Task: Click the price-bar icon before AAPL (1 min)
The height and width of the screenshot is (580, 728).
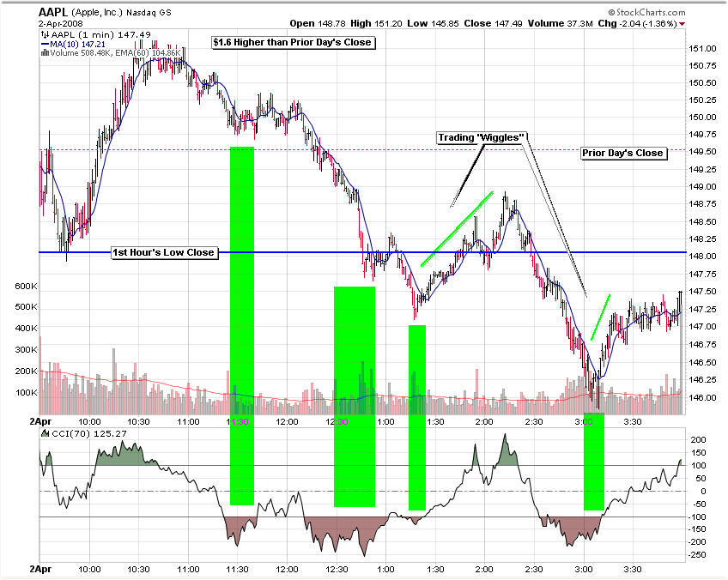Action: click(45, 34)
